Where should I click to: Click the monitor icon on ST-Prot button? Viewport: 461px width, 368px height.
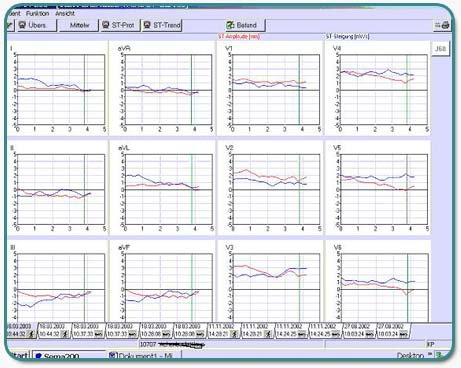click(x=106, y=25)
